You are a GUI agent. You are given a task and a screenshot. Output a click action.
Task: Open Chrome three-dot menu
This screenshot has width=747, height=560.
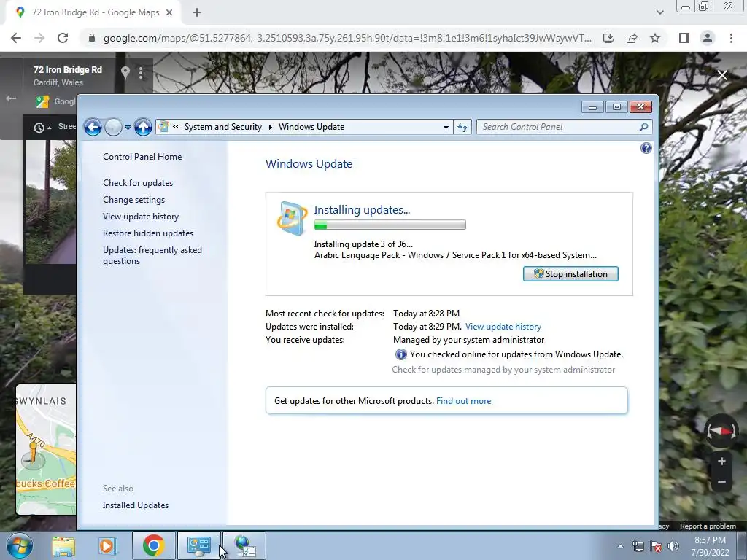click(x=731, y=38)
